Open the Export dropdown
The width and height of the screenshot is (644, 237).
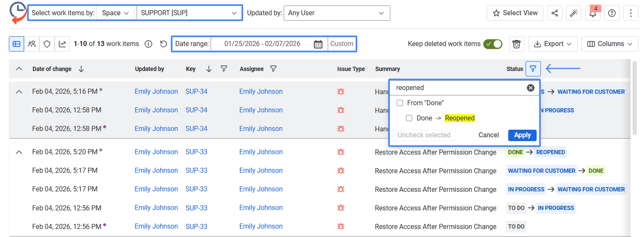(x=553, y=44)
